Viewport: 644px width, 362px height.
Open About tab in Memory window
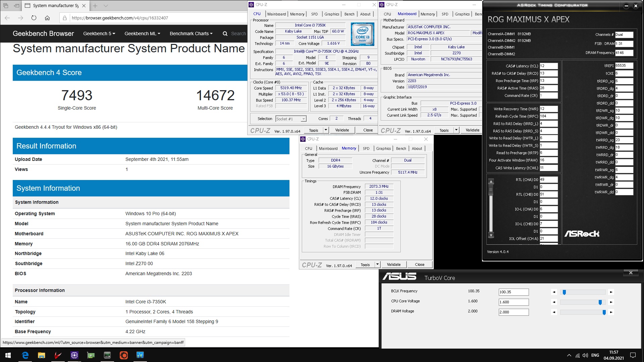417,148
